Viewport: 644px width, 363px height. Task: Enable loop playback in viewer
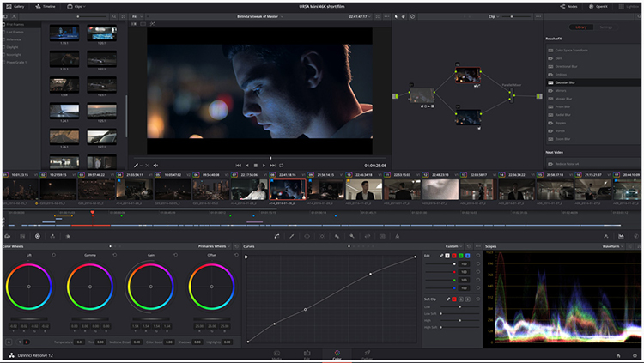pyautogui.click(x=282, y=166)
